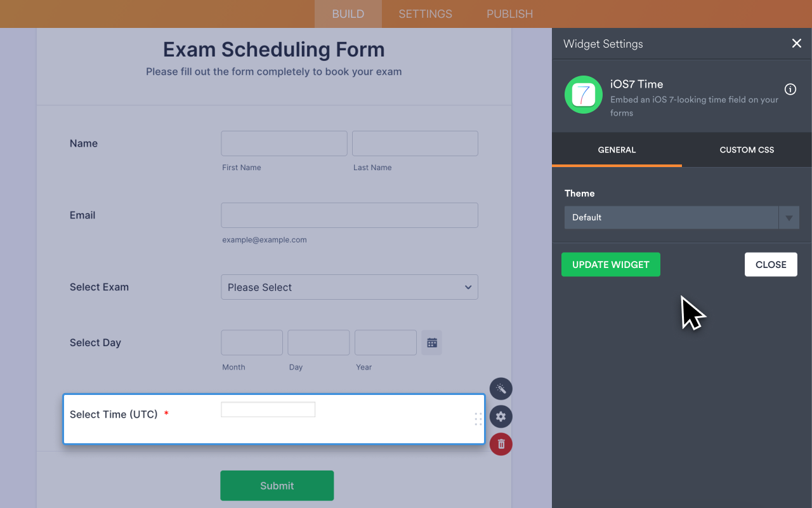This screenshot has height=508, width=812.
Task: Navigate to the PUBLISH tab
Action: tap(509, 13)
